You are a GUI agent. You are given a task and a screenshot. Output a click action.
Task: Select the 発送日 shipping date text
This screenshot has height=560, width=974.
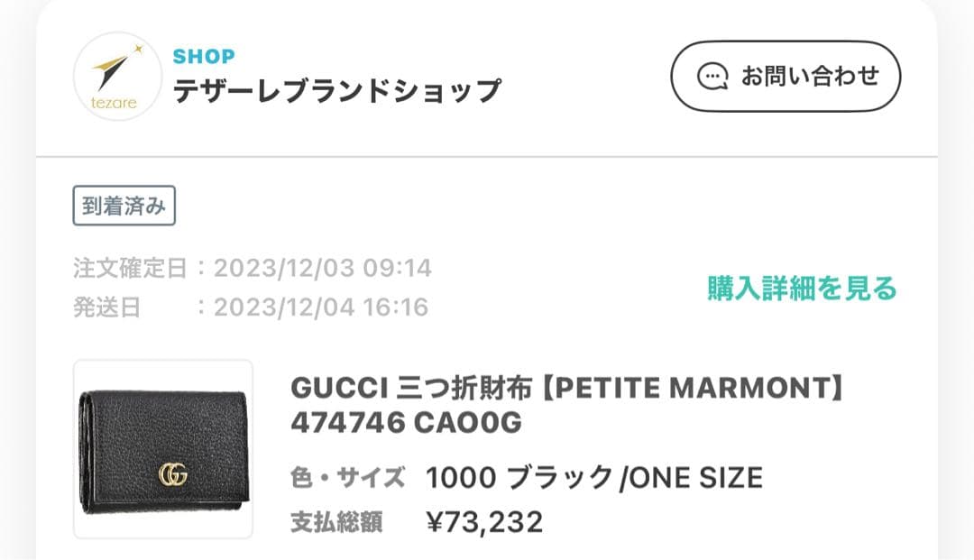(243, 307)
